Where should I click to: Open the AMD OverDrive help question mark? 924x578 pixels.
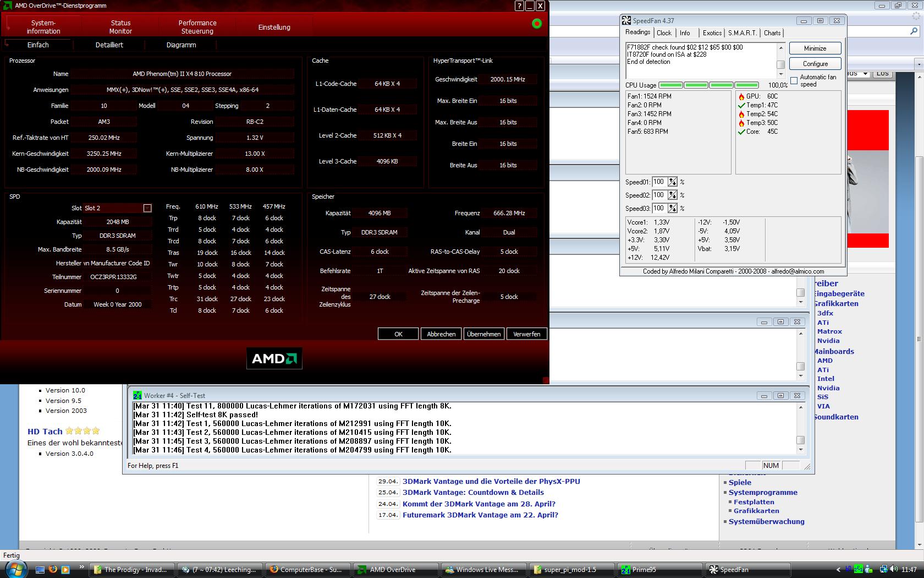point(519,6)
